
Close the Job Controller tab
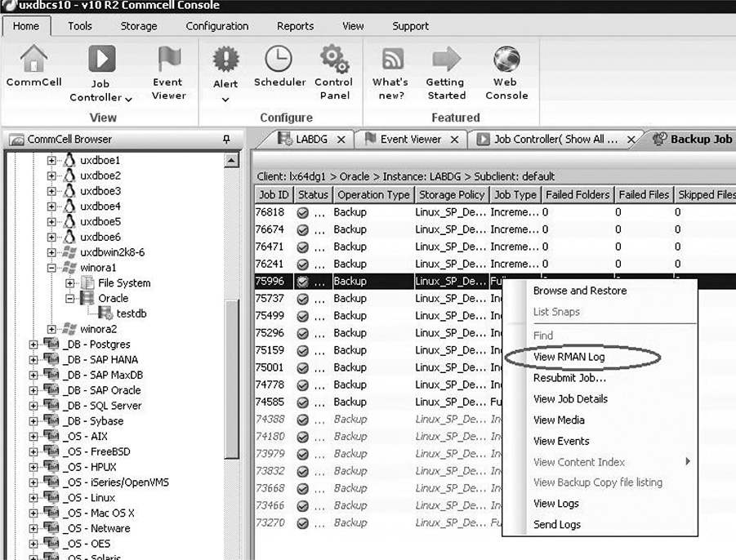[x=631, y=140]
